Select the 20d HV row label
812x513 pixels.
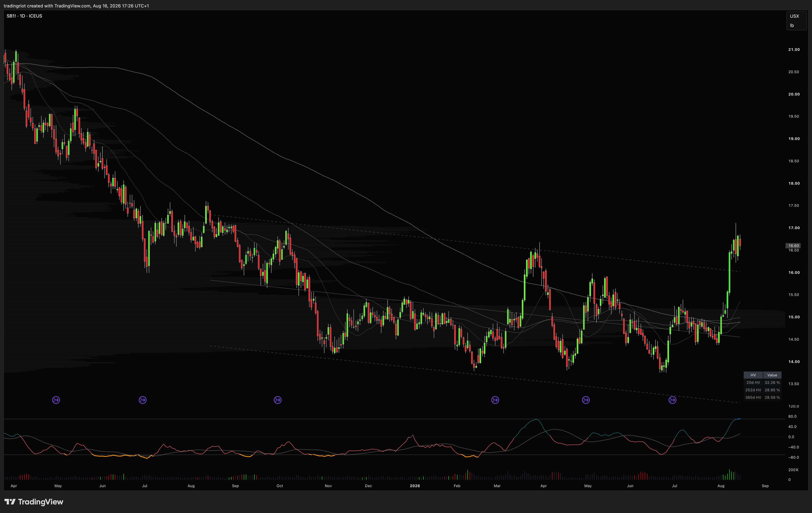[x=753, y=383]
